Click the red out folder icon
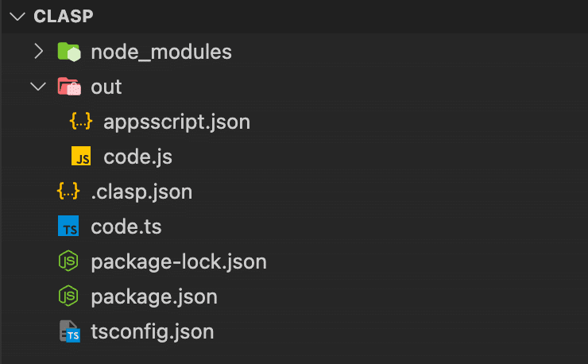 coord(69,87)
